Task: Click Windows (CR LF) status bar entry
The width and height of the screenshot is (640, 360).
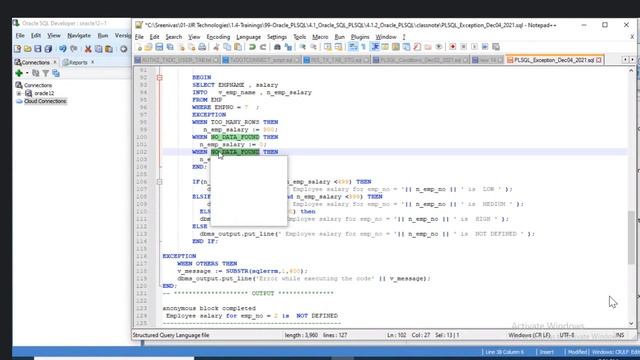Action: pyautogui.click(x=529, y=335)
